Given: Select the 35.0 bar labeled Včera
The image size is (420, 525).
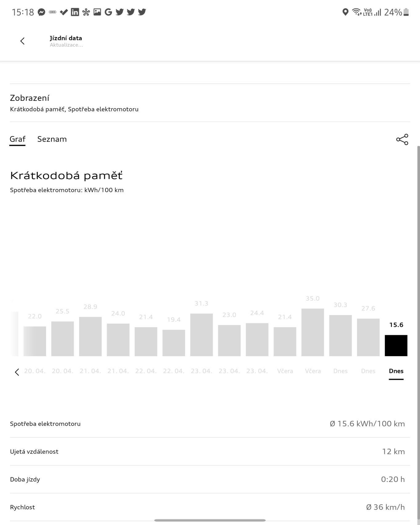Looking at the screenshot, I should [312, 332].
